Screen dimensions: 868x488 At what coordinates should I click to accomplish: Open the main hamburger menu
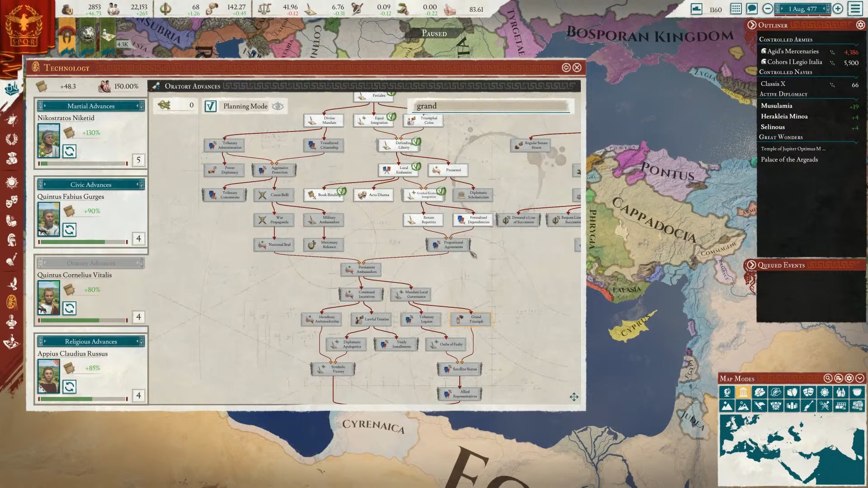click(x=855, y=9)
